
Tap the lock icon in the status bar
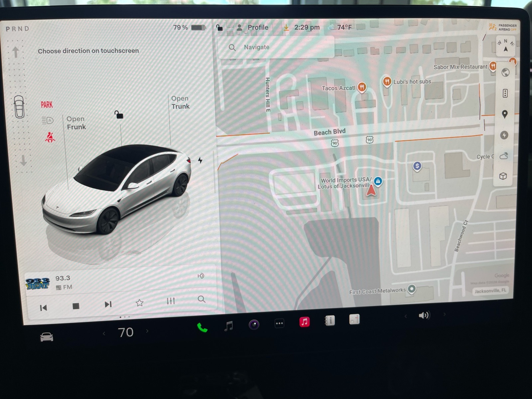click(219, 28)
